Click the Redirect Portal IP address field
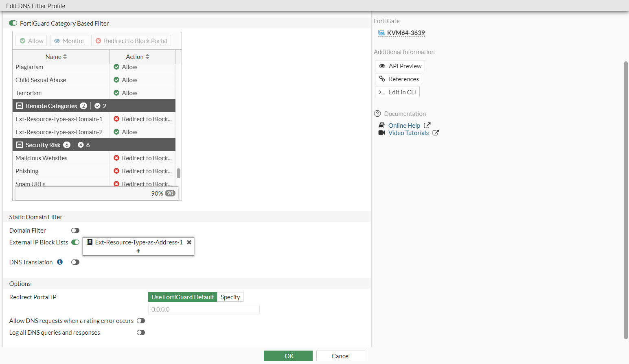 pos(204,309)
